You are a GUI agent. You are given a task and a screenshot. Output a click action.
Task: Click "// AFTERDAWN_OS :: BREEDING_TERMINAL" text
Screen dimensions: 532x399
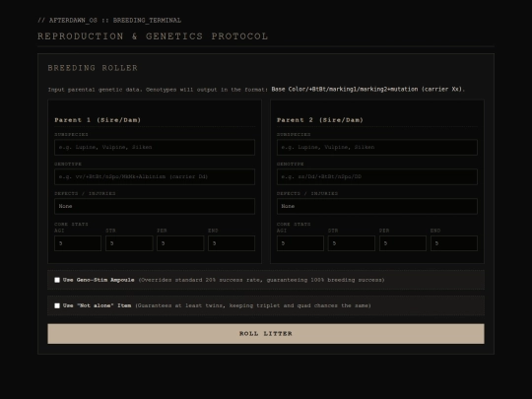coord(109,21)
